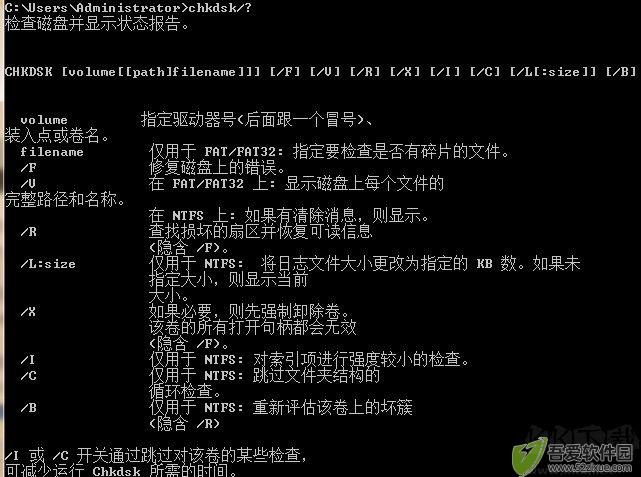Click the /X option label
This screenshot has width=641, height=477.
29,312
